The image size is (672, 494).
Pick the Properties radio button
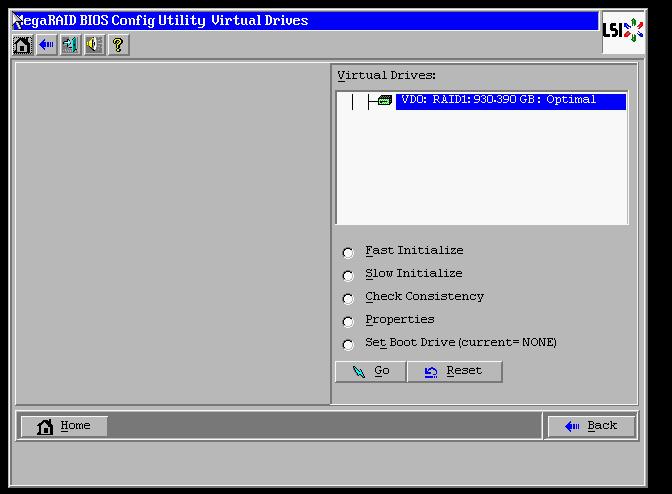point(348,322)
